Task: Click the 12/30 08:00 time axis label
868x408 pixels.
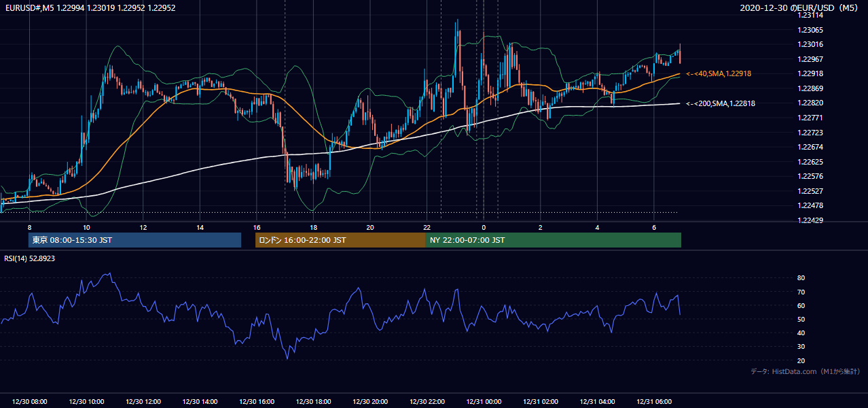Action: click(30, 402)
